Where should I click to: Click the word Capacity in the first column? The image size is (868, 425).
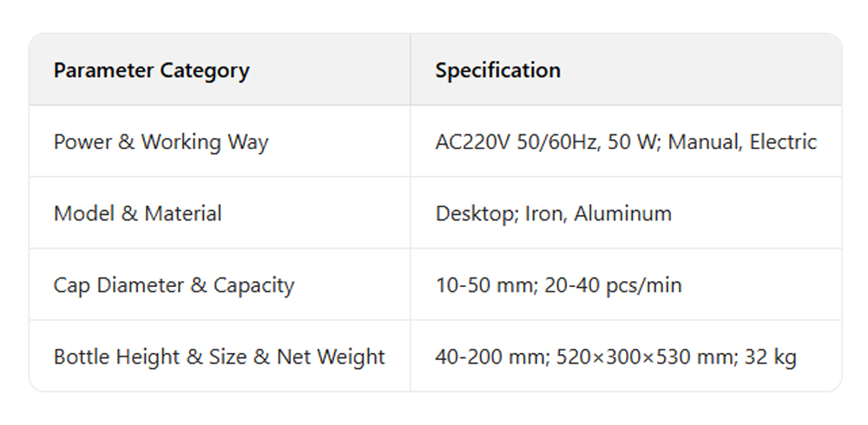(253, 285)
